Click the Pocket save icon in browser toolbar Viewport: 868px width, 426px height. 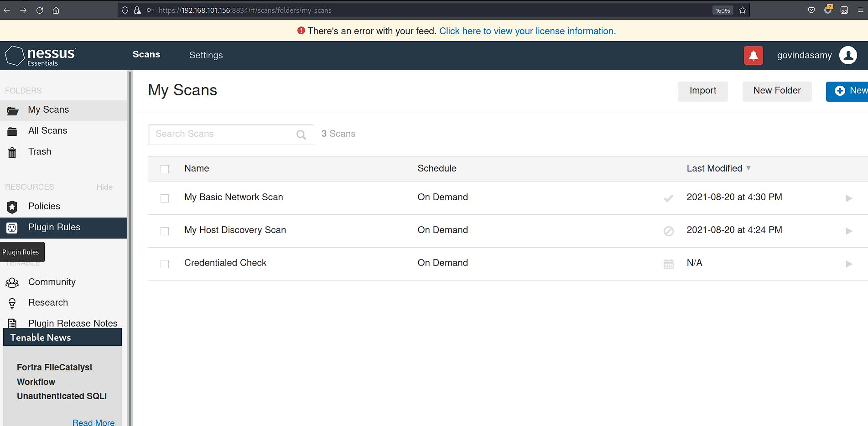[x=811, y=10]
